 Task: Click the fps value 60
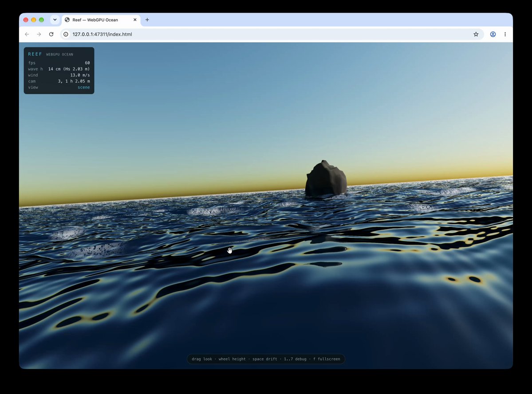[x=87, y=63]
